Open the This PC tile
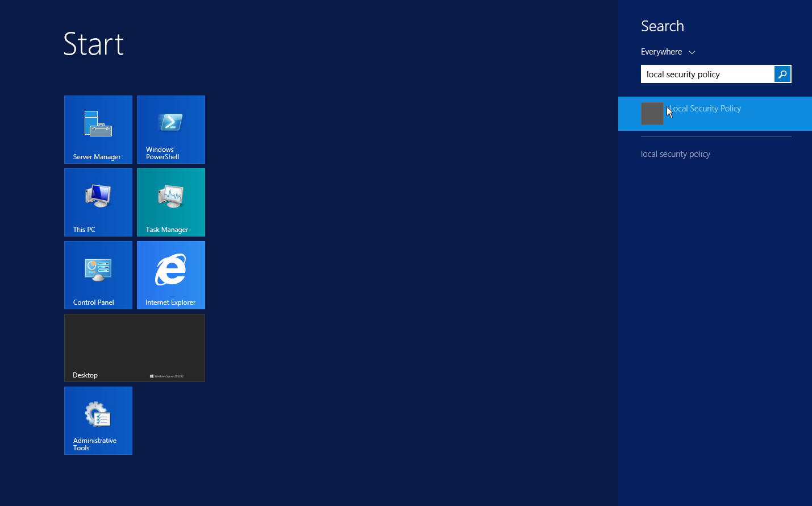This screenshot has height=506, width=812. 98,202
